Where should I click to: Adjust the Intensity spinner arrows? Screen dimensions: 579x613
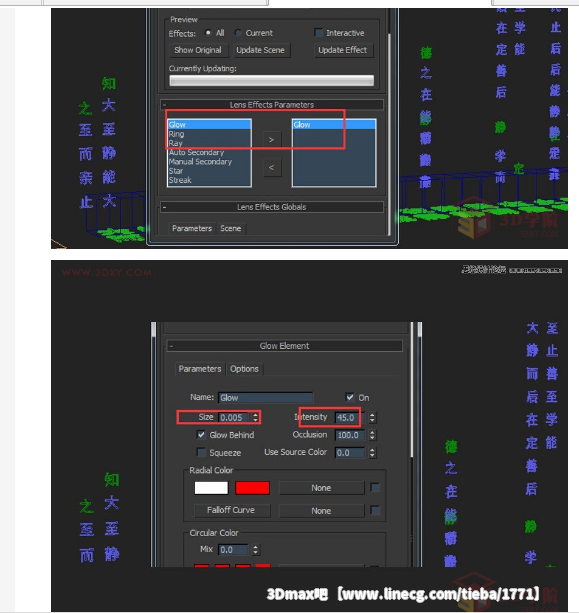372,418
